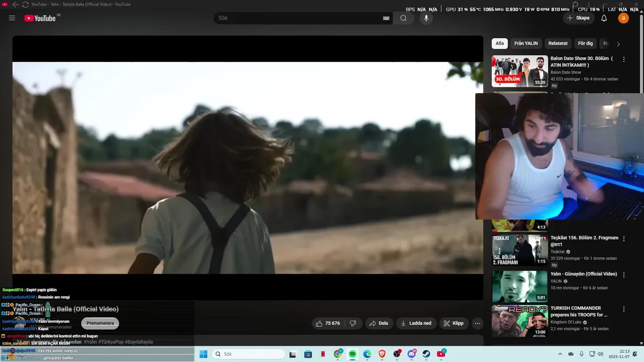Open options for Teşkilat 156. Bölüm video

click(x=624, y=239)
